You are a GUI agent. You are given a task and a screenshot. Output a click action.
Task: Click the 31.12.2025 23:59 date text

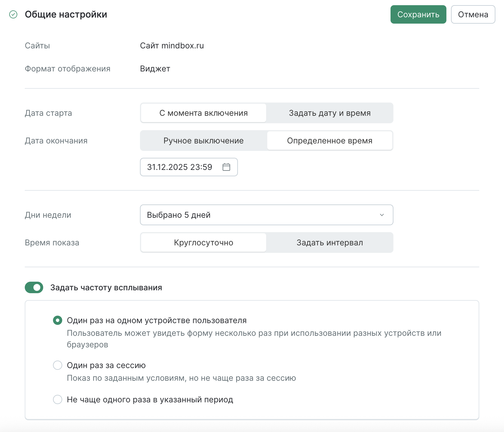179,167
